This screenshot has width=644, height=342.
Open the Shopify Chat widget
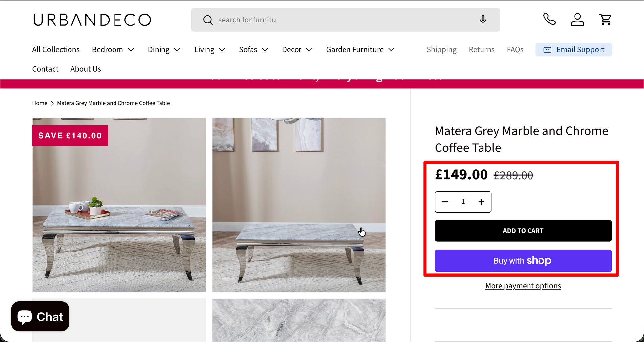click(x=40, y=317)
